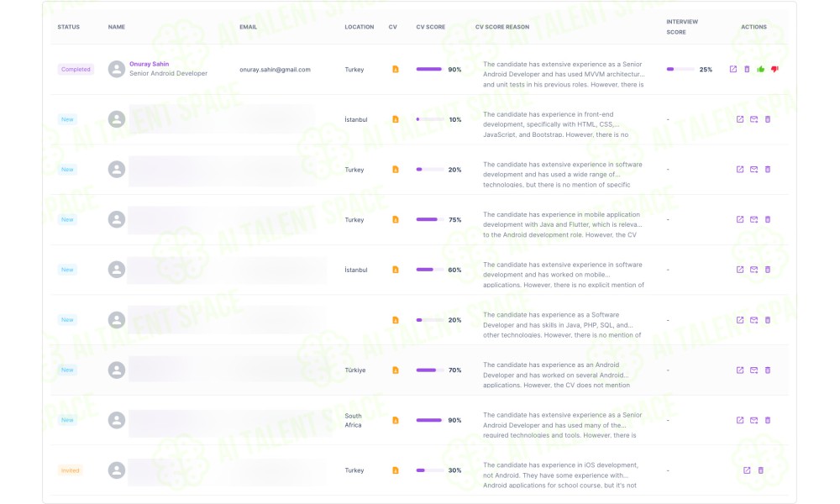840x504 pixels.
Task: Click the email onuray.sahin@gmail.com
Action: (x=275, y=70)
